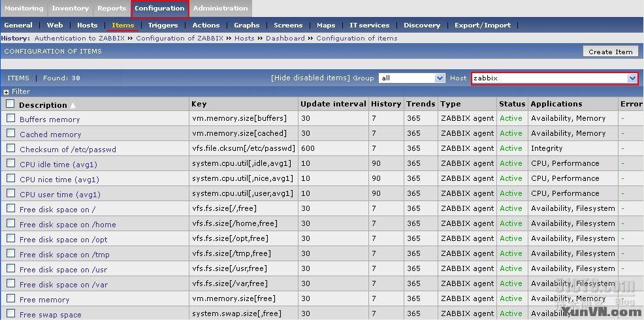The height and width of the screenshot is (320, 644).
Task: Check the Free disk space on /usr checkbox
Action: pyautogui.click(x=10, y=268)
